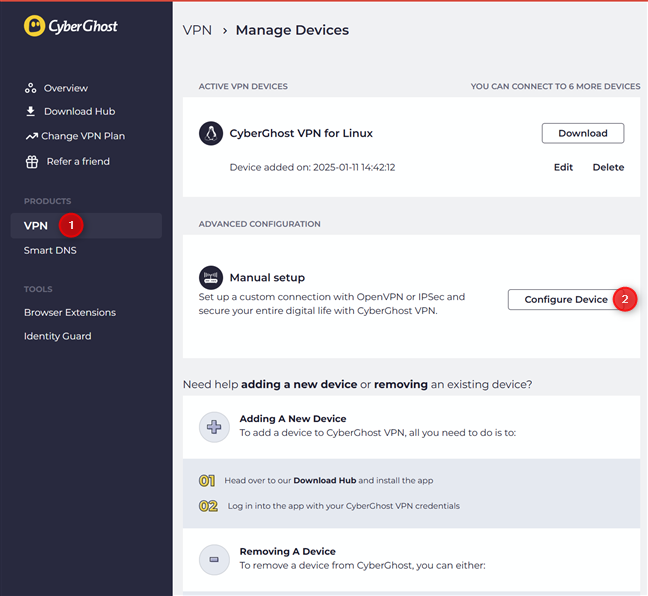
Task: Click the Download button for Linux
Action: 583,133
